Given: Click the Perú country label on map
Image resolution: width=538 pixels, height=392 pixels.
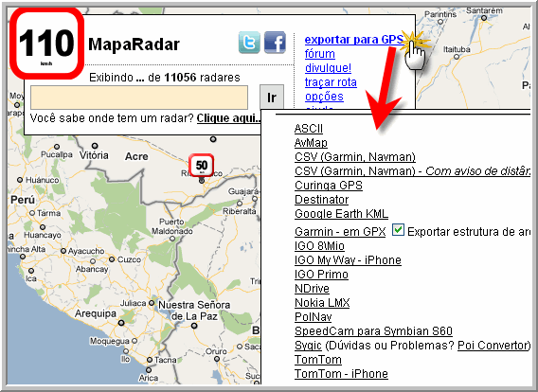Looking at the screenshot, I should point(23,200).
